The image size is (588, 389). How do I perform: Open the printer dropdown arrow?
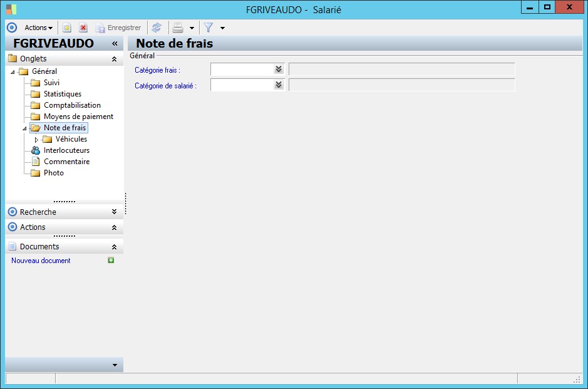tap(192, 28)
